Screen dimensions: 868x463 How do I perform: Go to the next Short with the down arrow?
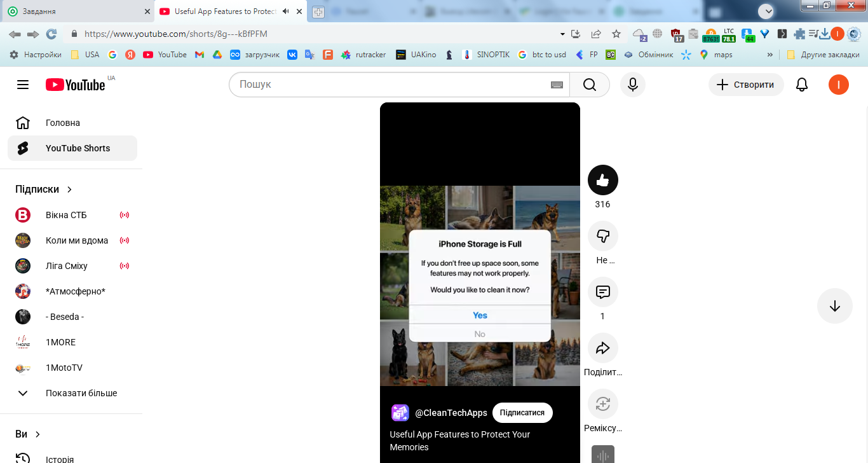[x=835, y=306]
